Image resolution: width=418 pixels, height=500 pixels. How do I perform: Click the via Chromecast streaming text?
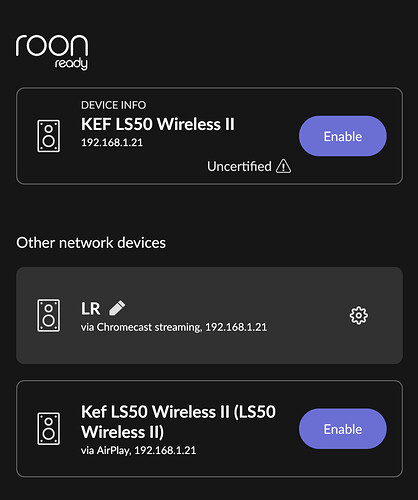tap(141, 327)
